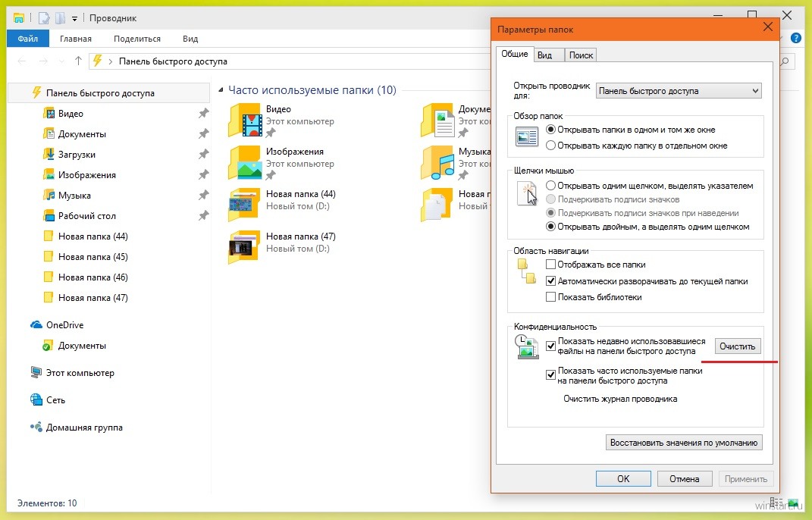Click the New folder icon in title bar

(x=61, y=18)
